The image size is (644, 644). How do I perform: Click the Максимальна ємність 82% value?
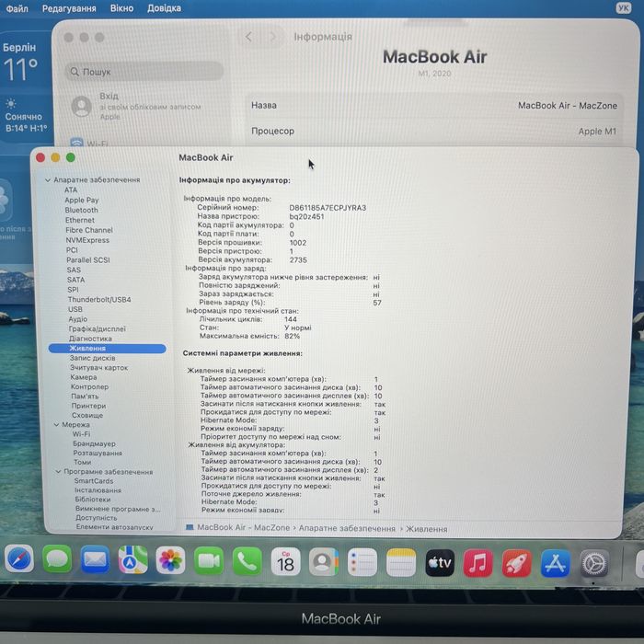tap(292, 336)
